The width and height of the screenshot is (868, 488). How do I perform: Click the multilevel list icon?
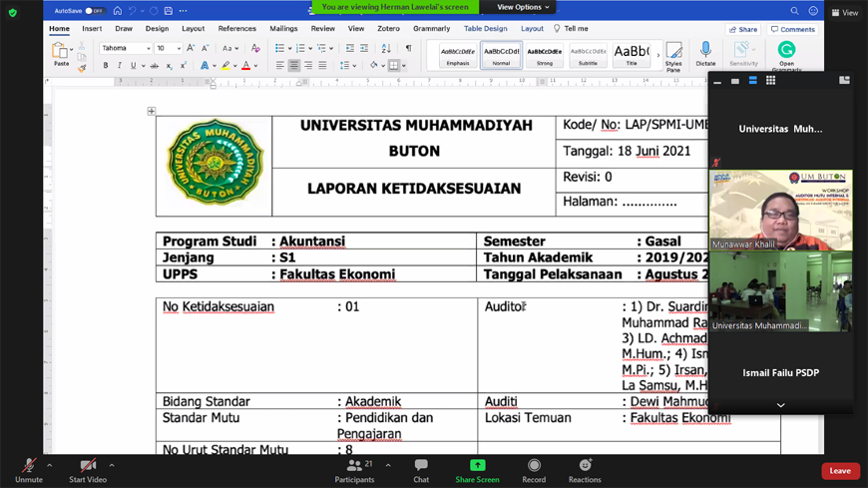point(321,48)
